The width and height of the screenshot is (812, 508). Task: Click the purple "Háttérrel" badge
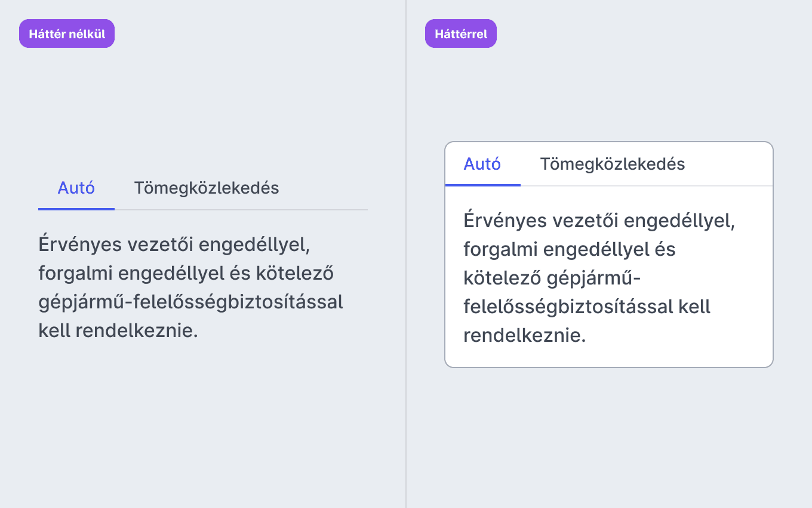461,33
